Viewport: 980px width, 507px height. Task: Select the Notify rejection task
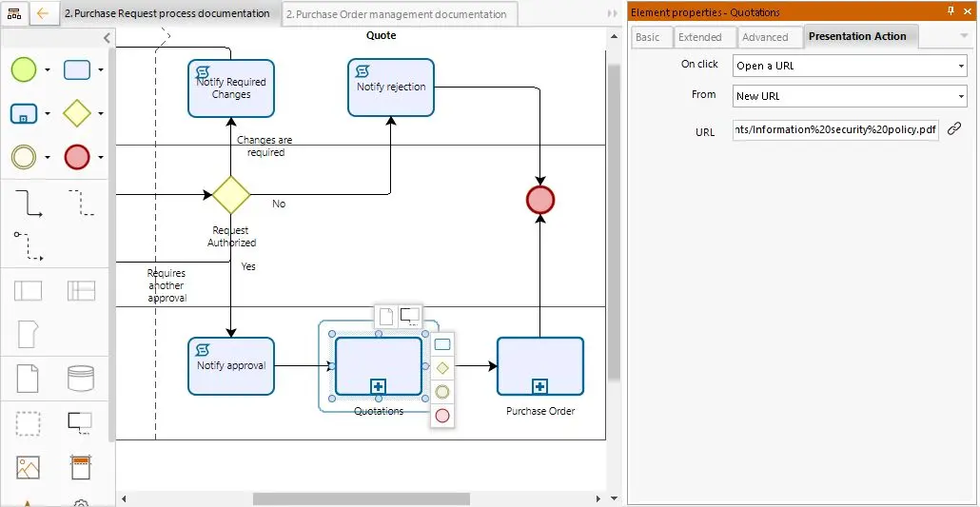(x=391, y=88)
